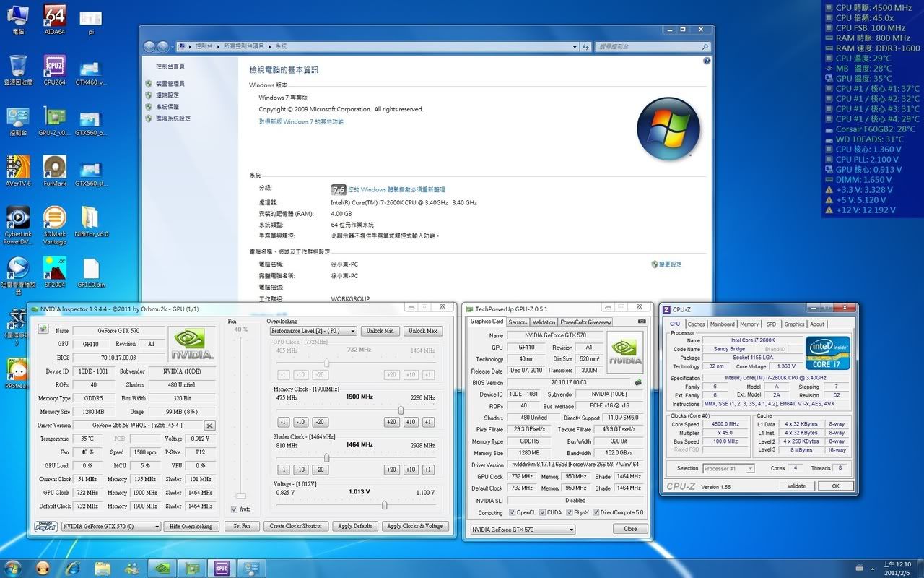This screenshot has width=924, height=578.
Task: Click the Memory Clock slider handle
Action: tap(401, 410)
